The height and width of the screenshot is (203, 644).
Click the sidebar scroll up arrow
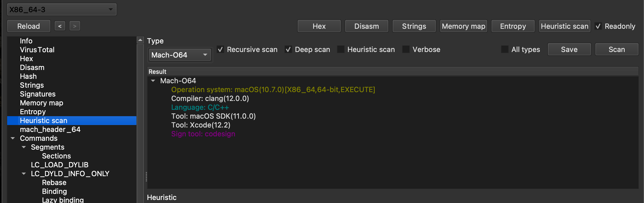point(140,40)
